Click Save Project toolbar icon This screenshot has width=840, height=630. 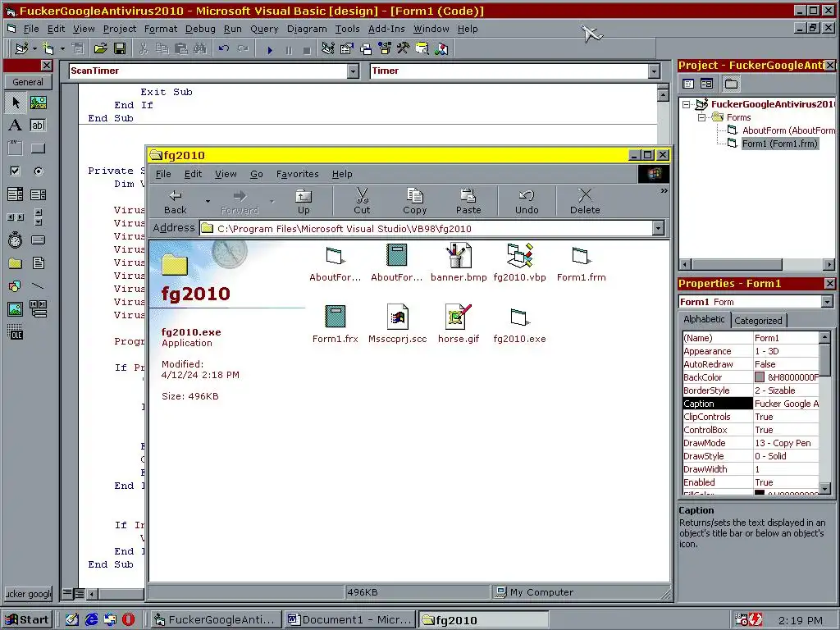click(120, 48)
